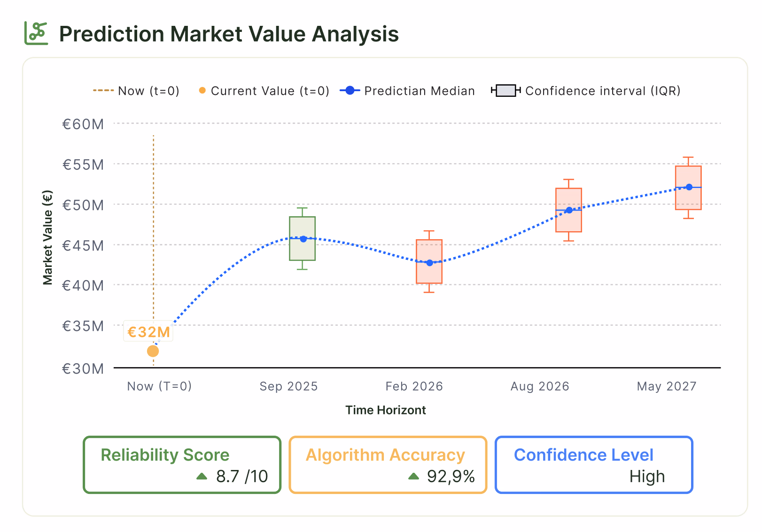Open the Reliability Score card
Screen dimensions: 762x532
click(182, 465)
